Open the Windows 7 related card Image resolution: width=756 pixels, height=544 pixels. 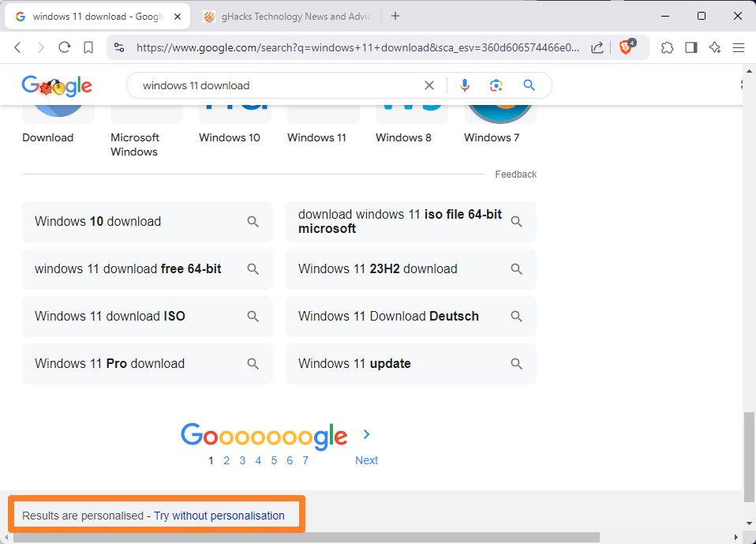click(x=500, y=126)
